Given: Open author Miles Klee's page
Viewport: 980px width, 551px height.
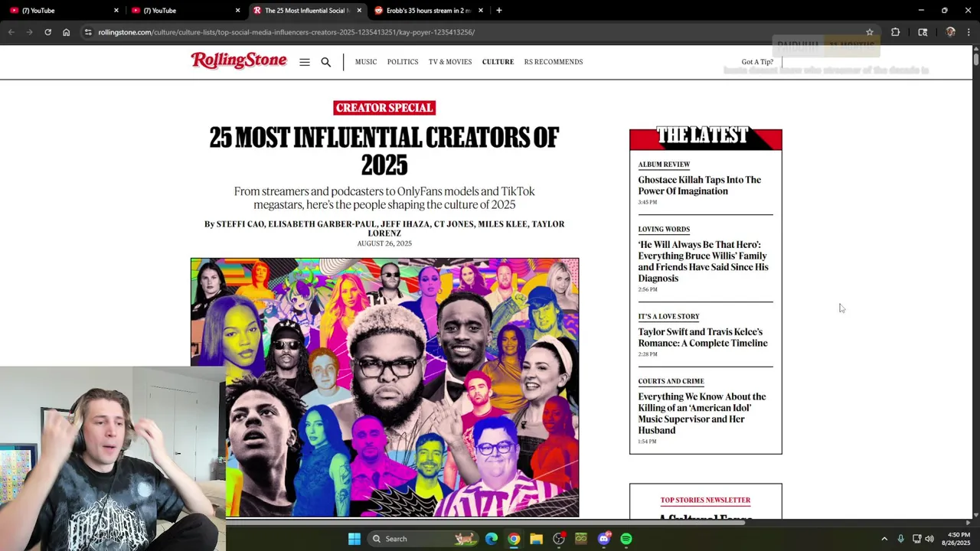Looking at the screenshot, I should (x=503, y=224).
